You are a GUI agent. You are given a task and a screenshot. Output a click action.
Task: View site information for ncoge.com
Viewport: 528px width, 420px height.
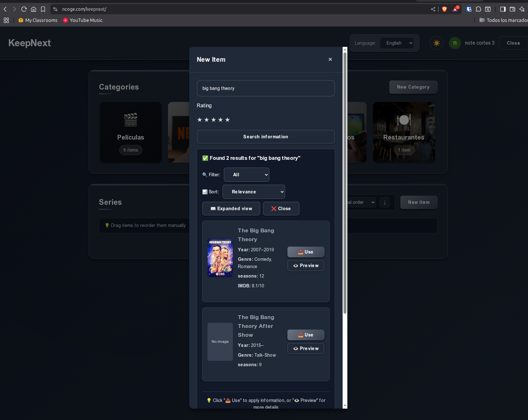(55, 9)
